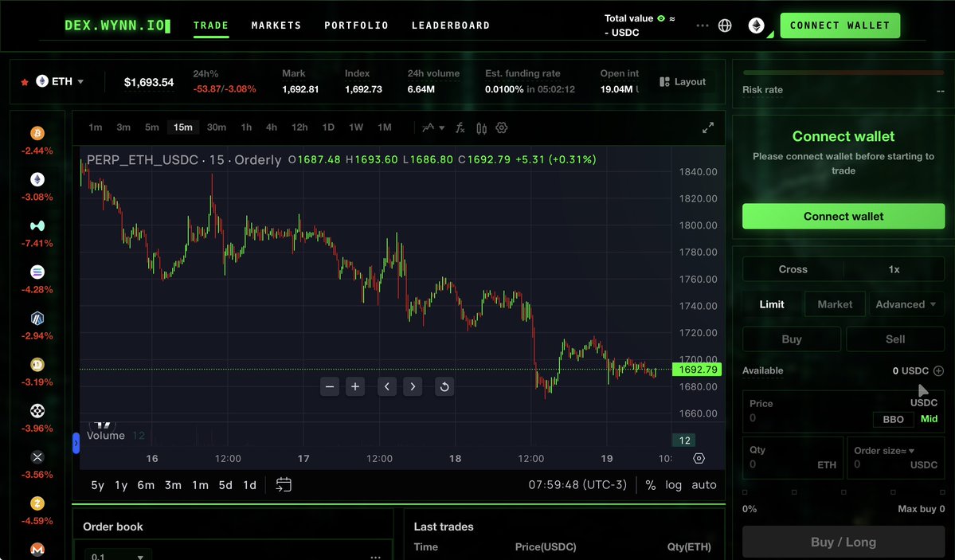Image resolution: width=955 pixels, height=560 pixels.
Task: Open the three-dot more menu in header
Action: tap(703, 25)
